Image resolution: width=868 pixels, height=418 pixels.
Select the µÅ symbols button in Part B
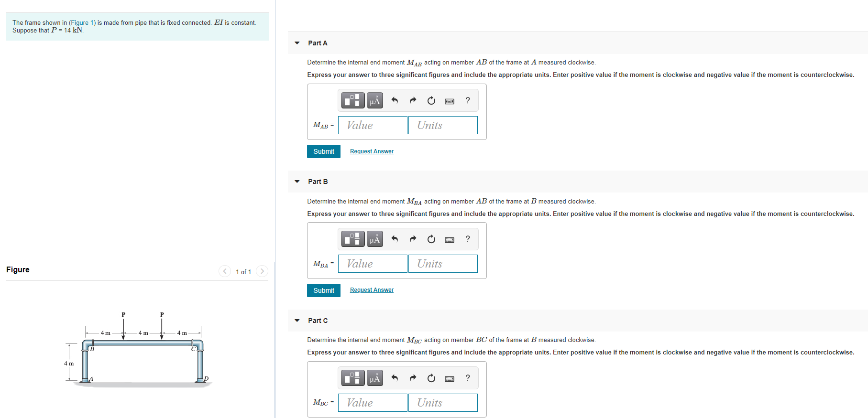[x=375, y=239]
